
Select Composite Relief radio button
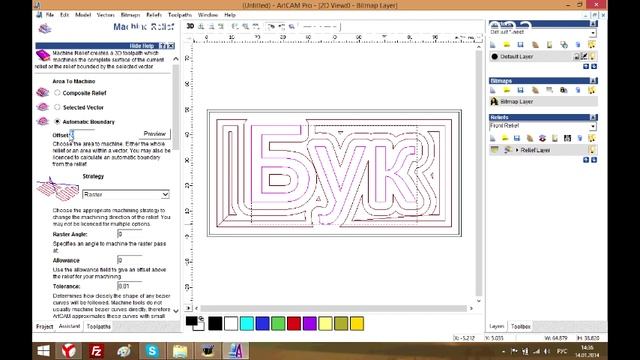(x=57, y=93)
